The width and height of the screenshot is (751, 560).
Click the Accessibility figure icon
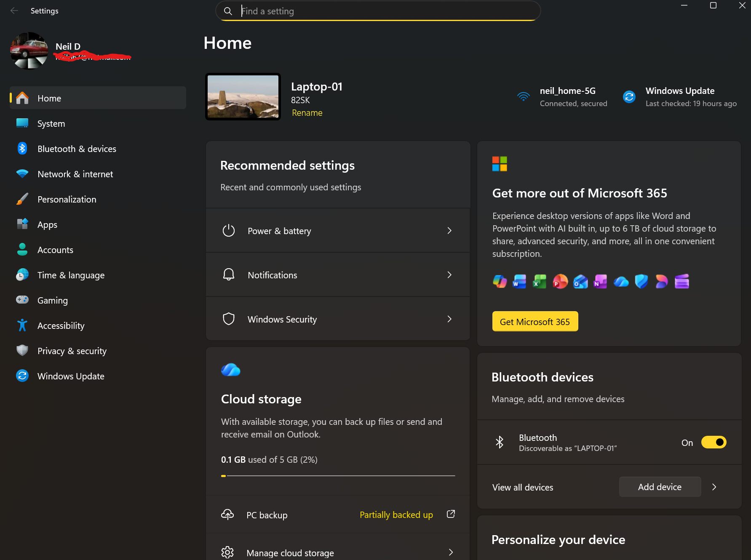[x=22, y=325]
